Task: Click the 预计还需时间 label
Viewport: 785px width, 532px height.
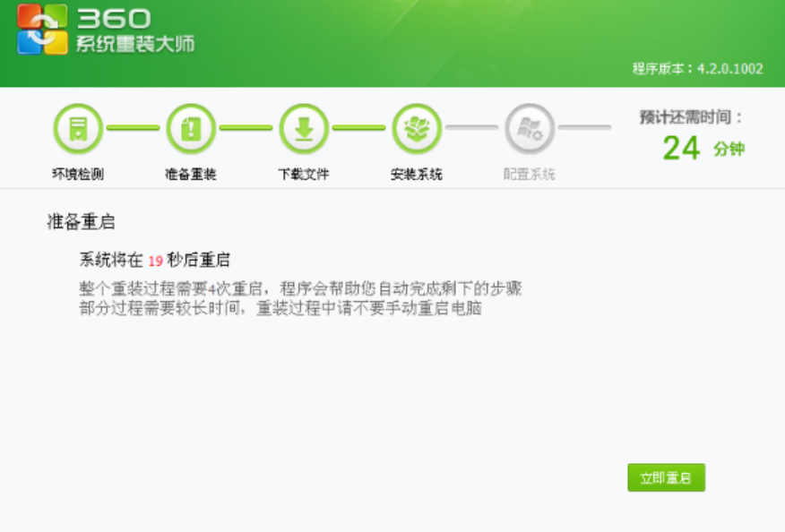Action: [x=691, y=117]
